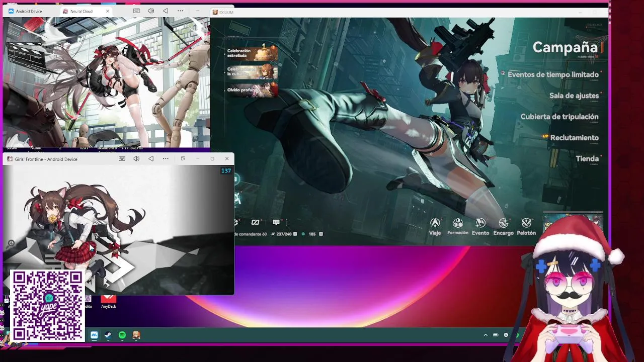This screenshot has height=362, width=644.
Task: Add stamina with plus beside 237/240
Action: 295,234
